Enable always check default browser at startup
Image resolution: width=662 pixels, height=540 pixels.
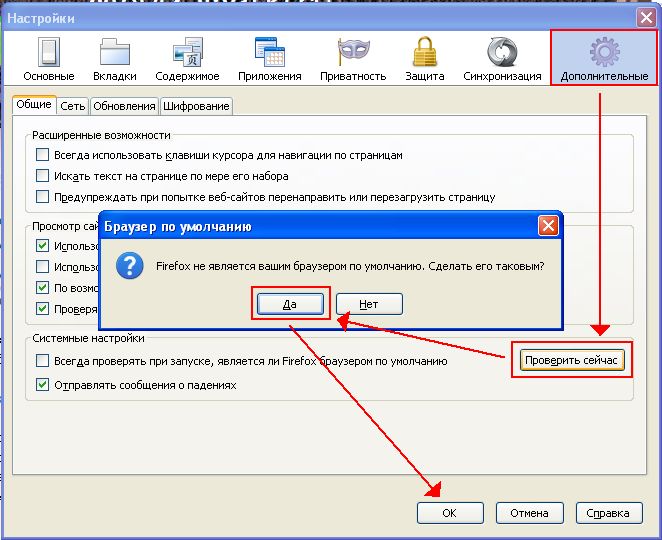tap(42, 361)
